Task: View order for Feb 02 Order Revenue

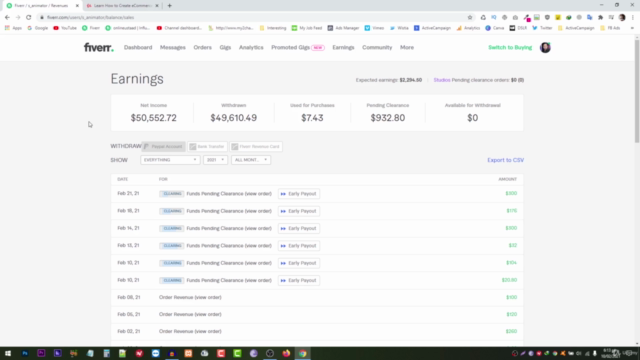Action: tap(208, 331)
